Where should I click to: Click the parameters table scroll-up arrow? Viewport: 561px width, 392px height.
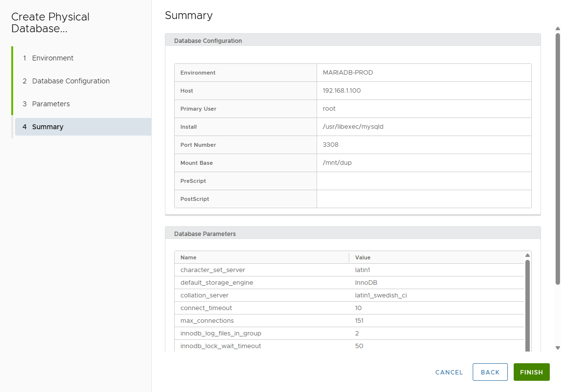527,255
